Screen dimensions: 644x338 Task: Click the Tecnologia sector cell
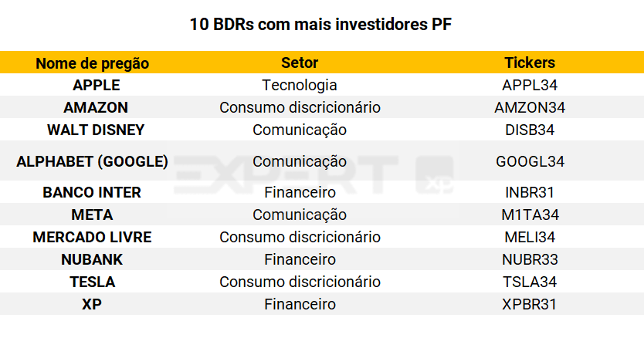[x=300, y=85]
